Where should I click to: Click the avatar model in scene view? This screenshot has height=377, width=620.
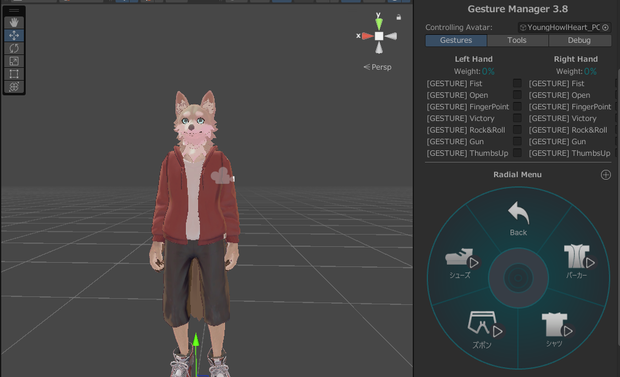196,233
